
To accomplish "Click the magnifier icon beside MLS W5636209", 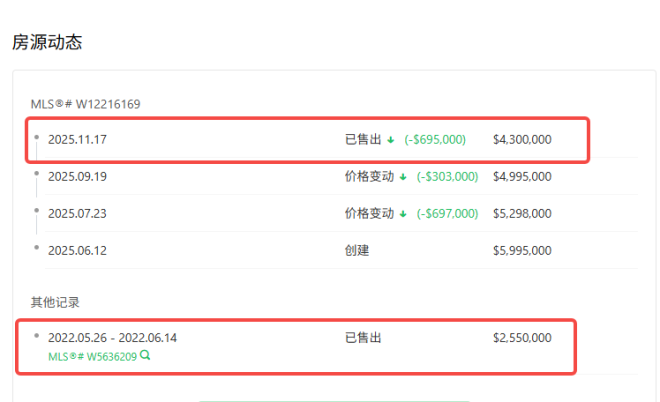I will 146,355.
